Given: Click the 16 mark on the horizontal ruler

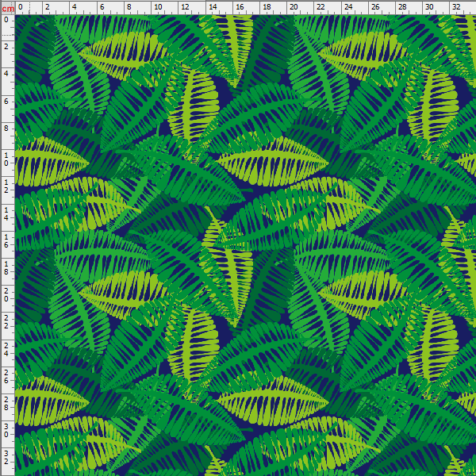Looking at the screenshot, I should point(240,6).
